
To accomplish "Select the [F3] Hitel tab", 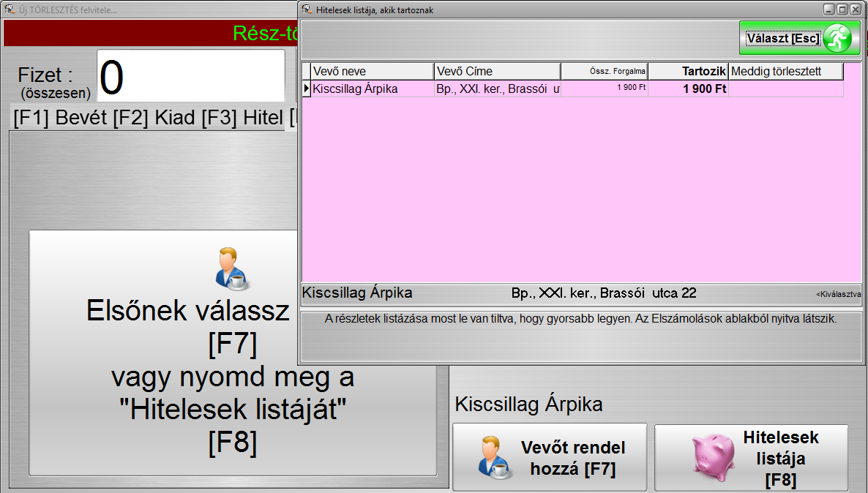I will pos(239,118).
